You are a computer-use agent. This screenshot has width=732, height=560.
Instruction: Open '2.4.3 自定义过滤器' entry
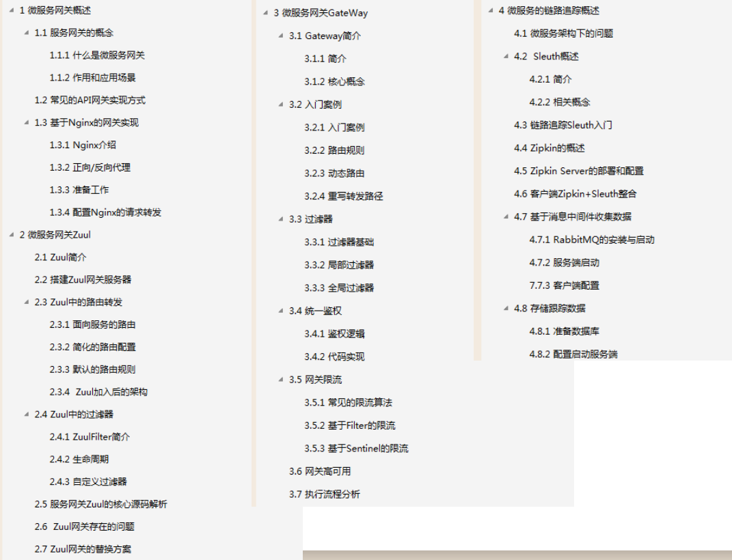88,481
